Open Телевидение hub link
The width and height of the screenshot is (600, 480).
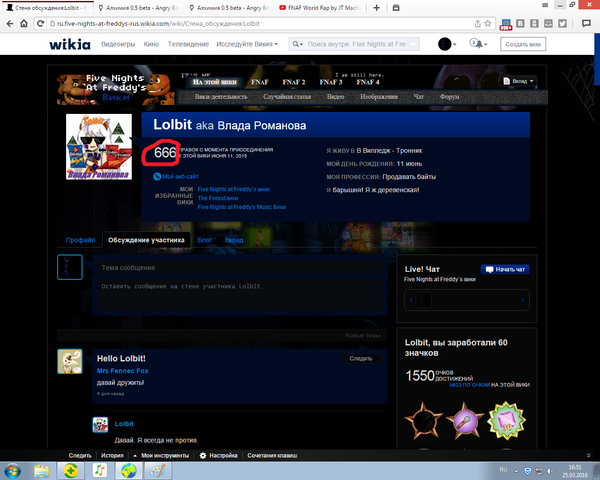click(x=188, y=44)
